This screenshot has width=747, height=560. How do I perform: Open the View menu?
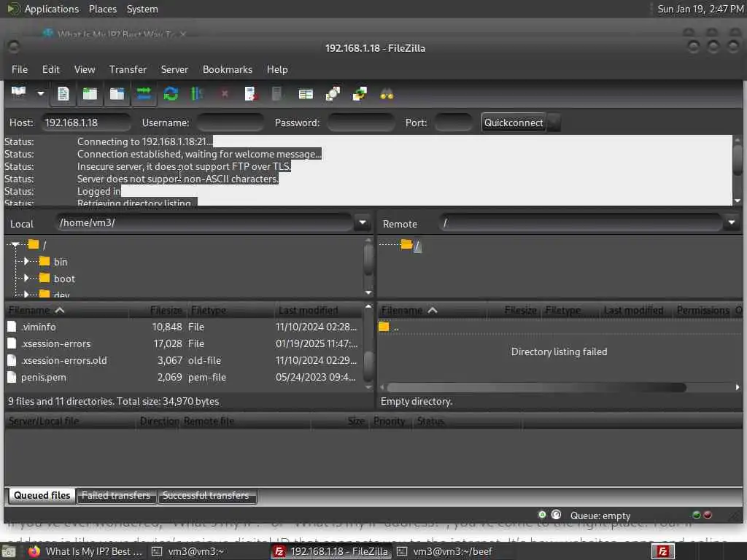tap(85, 69)
